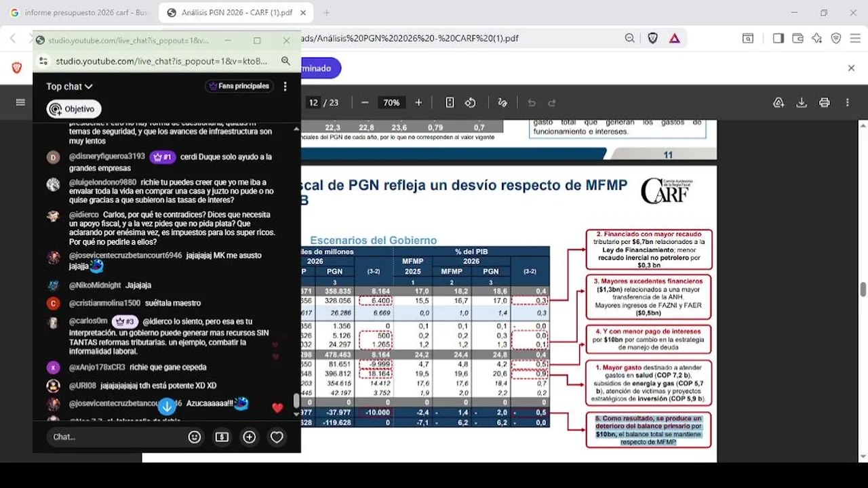This screenshot has width=868, height=488.
Task: Click note box '3. Mayores excedentes financieros'
Action: click(649, 297)
